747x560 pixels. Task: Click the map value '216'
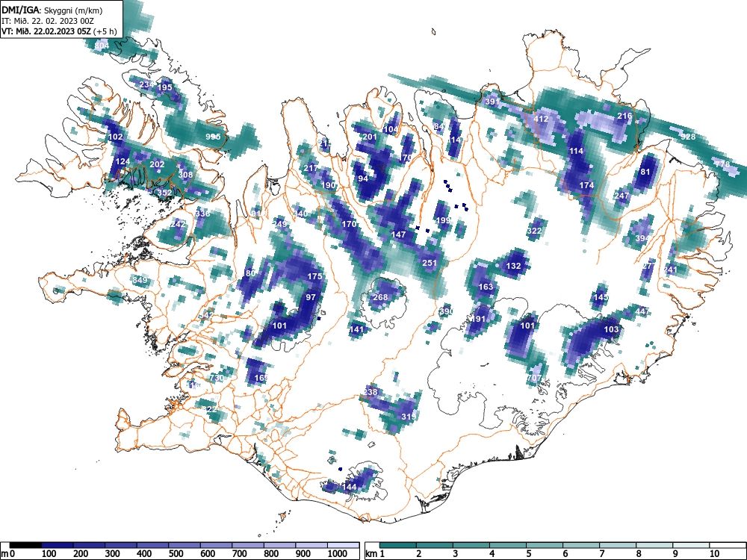pyautogui.click(x=624, y=116)
